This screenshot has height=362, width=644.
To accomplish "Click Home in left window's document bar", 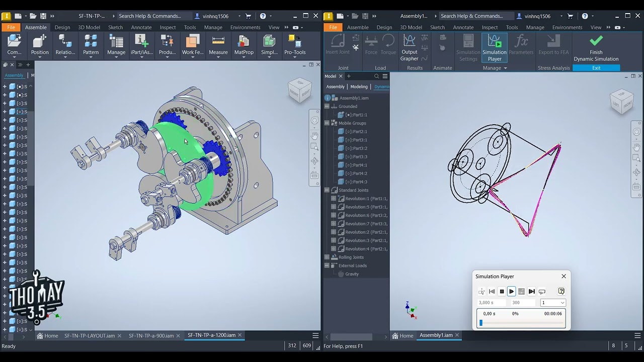I will coord(47,335).
